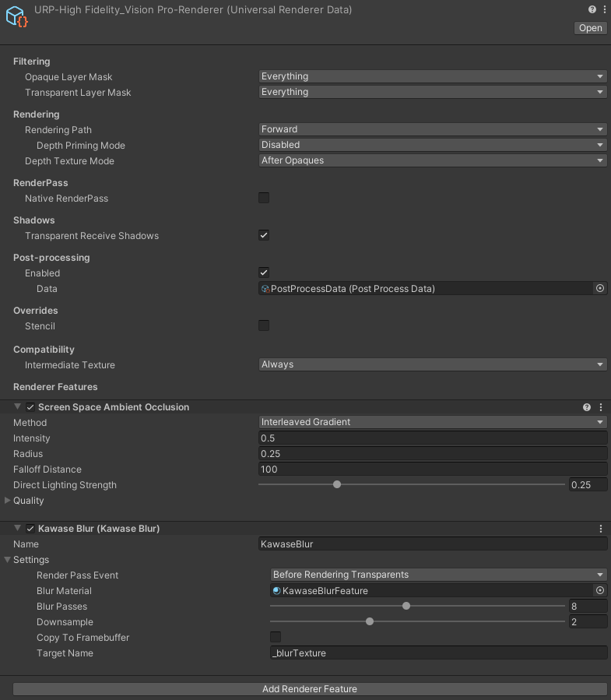Click the Open button
Viewport: 611px width, 700px height.
(589, 27)
